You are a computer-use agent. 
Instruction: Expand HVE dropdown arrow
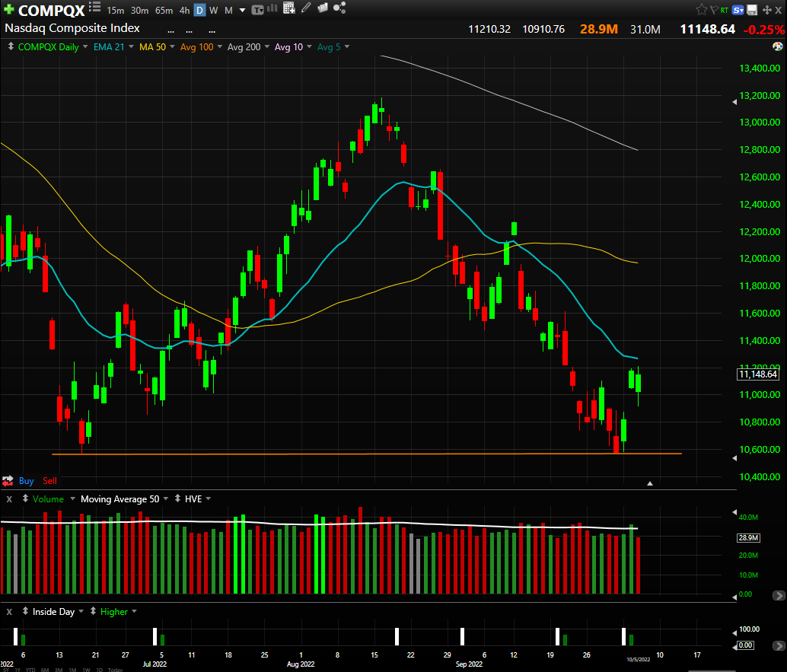click(209, 498)
